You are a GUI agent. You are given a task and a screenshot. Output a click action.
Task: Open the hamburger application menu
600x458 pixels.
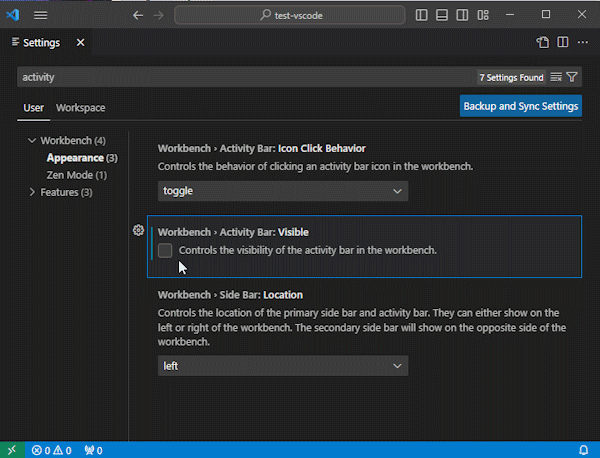point(40,15)
